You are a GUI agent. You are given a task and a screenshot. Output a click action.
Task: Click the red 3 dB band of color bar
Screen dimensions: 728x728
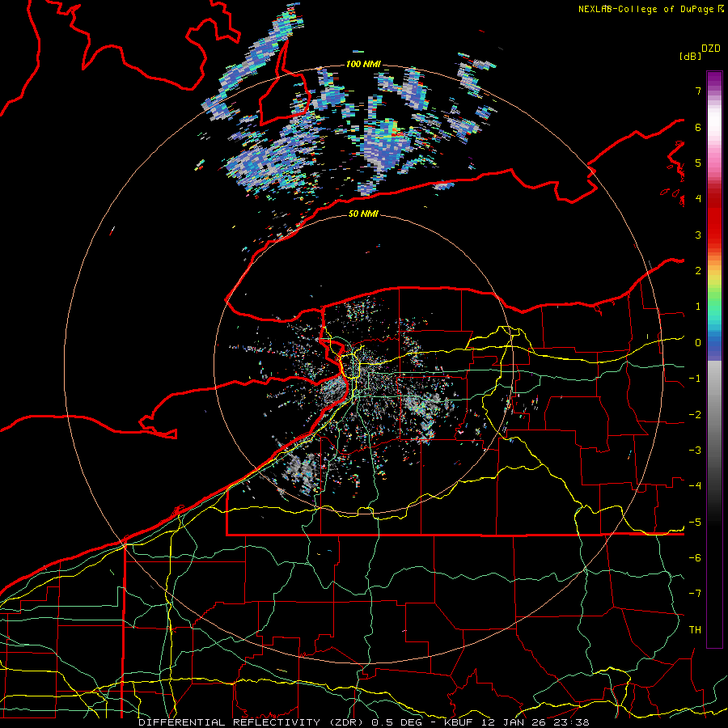pos(714,235)
